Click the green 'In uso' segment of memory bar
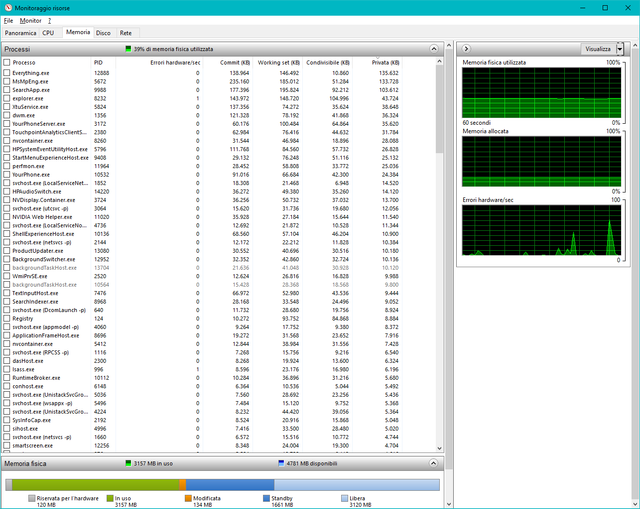This screenshot has height=509, width=640. tap(96, 485)
